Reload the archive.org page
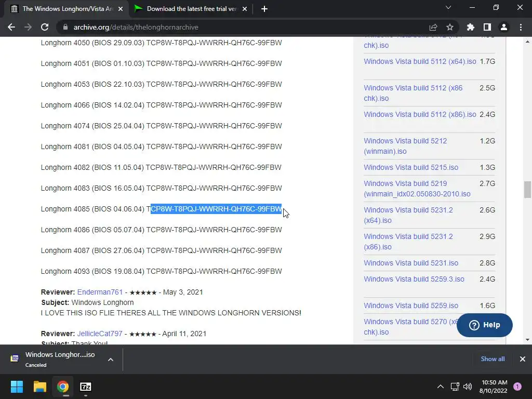The width and height of the screenshot is (532, 399). pos(45,27)
